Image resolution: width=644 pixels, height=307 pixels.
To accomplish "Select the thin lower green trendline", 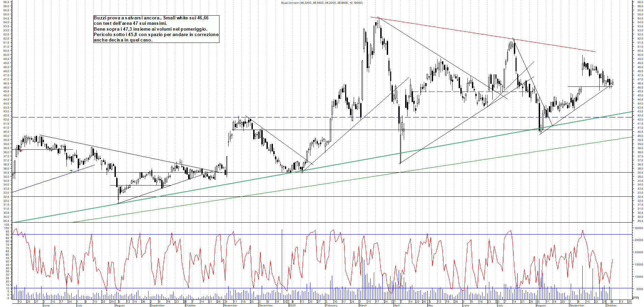I will coord(341,181).
